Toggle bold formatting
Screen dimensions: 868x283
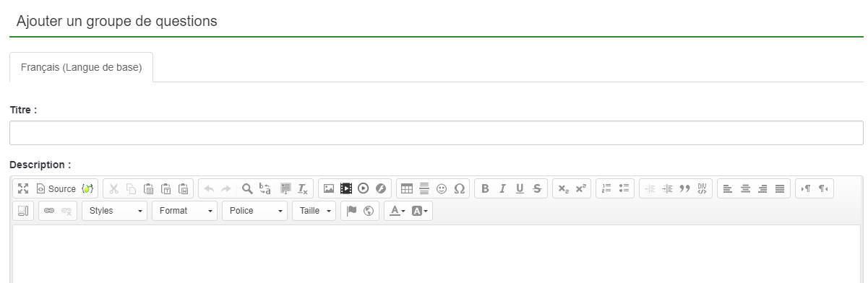(x=485, y=189)
